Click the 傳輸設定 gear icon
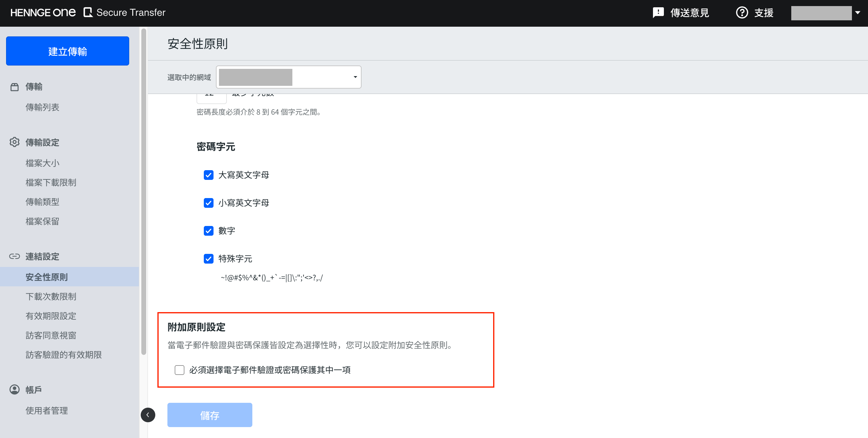 pos(15,142)
